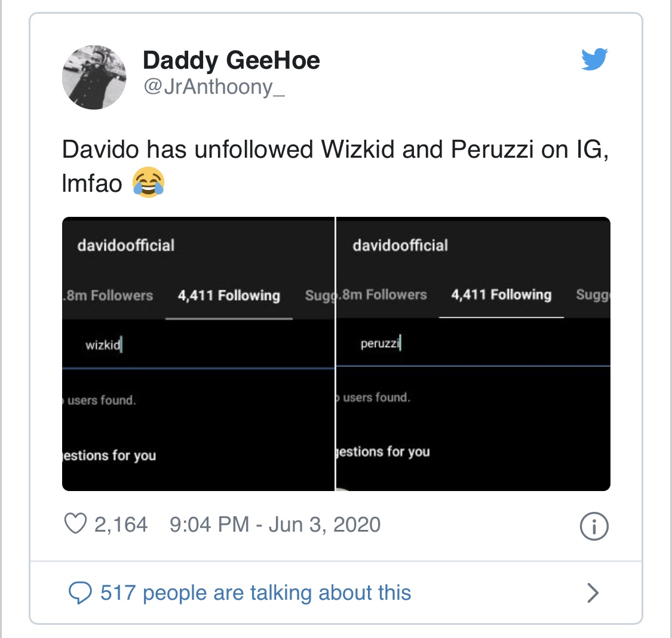Image resolution: width=672 pixels, height=638 pixels.
Task: Open the 9:04 PM - Jun 3, 2020 timestamp
Action: (x=275, y=524)
